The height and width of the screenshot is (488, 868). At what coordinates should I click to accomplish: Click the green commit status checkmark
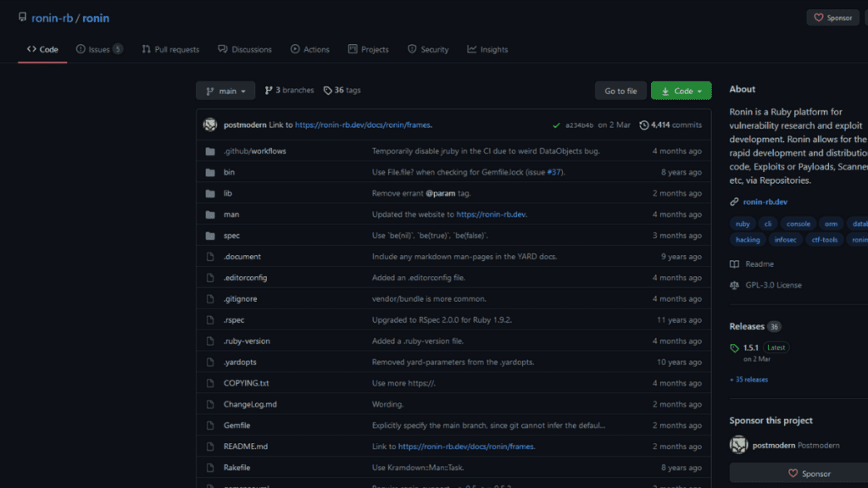556,125
